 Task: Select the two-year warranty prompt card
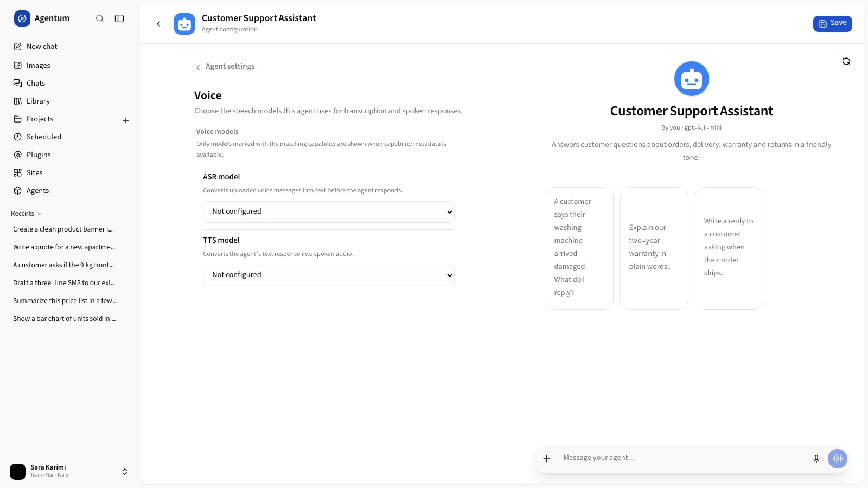point(654,248)
